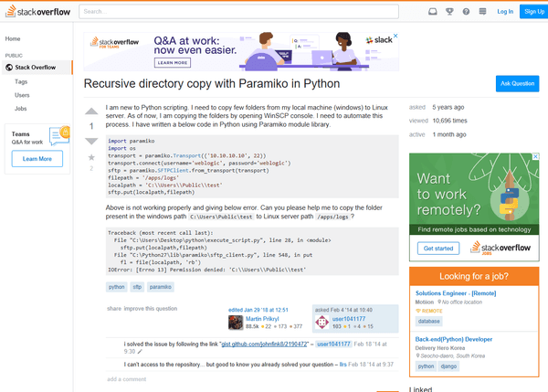The image size is (548, 392).
Task: Go to Tags in the left sidebar
Action: click(x=21, y=81)
